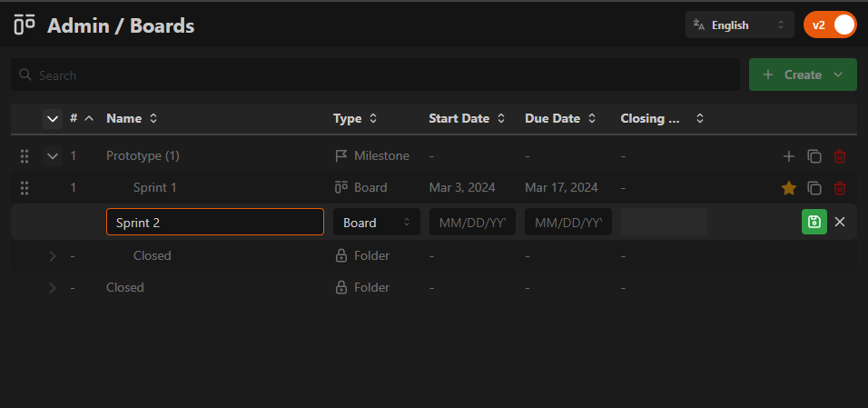The image size is (868, 408).
Task: Sort by Name column
Action: [x=132, y=118]
